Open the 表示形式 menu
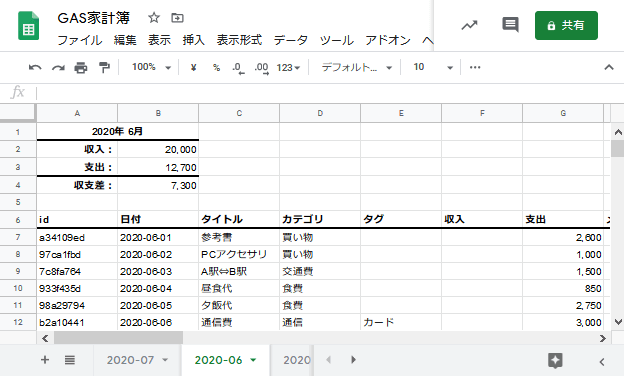The width and height of the screenshot is (624, 376). (239, 40)
